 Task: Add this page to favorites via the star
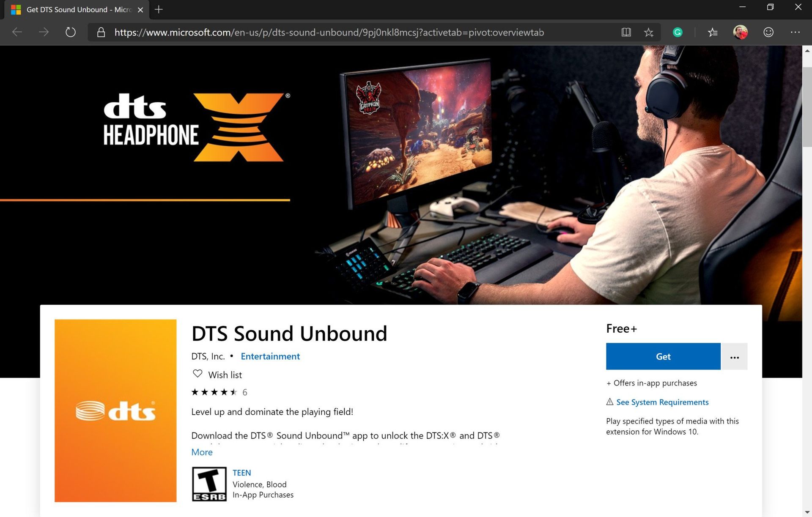point(648,32)
